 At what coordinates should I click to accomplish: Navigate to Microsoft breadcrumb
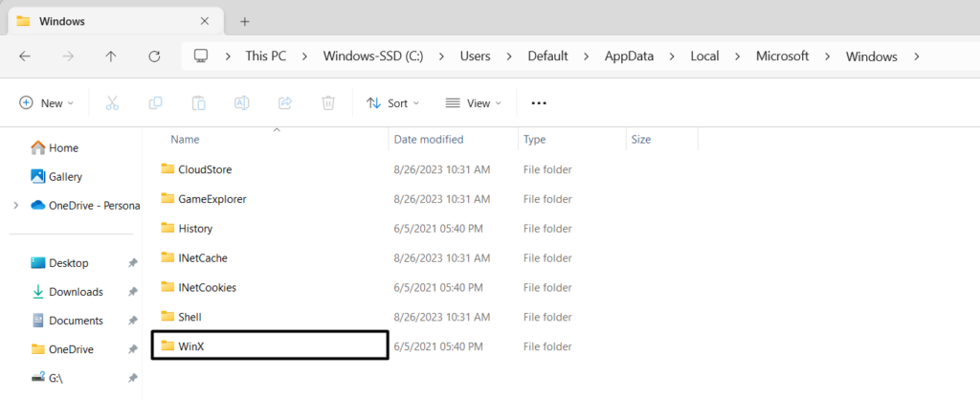click(x=783, y=56)
